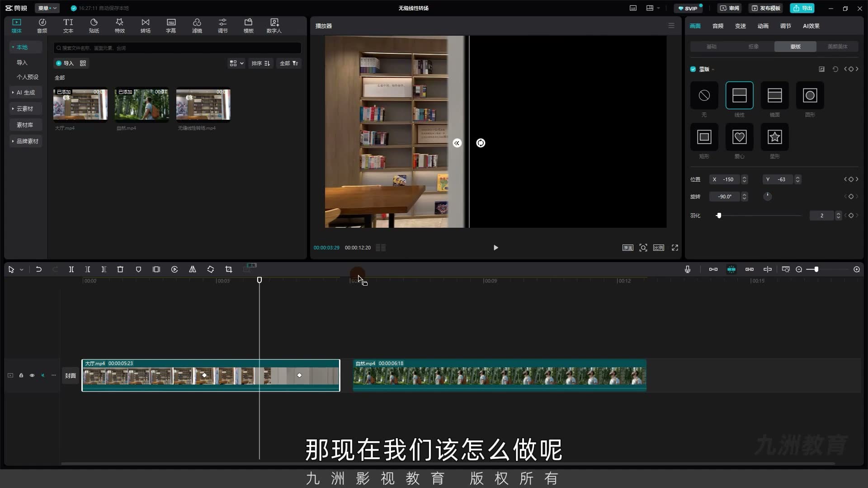Click the Add marker shield icon
The height and width of the screenshot is (488, 868).
138,269
